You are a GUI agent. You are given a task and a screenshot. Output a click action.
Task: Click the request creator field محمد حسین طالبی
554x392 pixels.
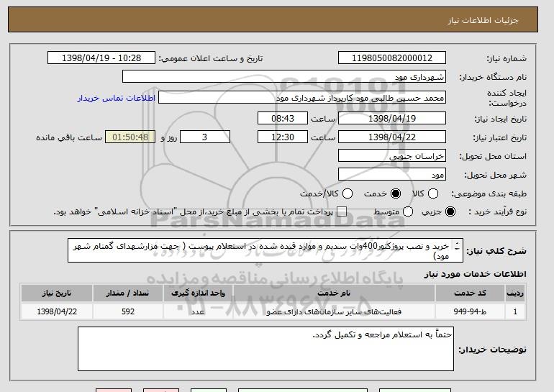coord(302,98)
